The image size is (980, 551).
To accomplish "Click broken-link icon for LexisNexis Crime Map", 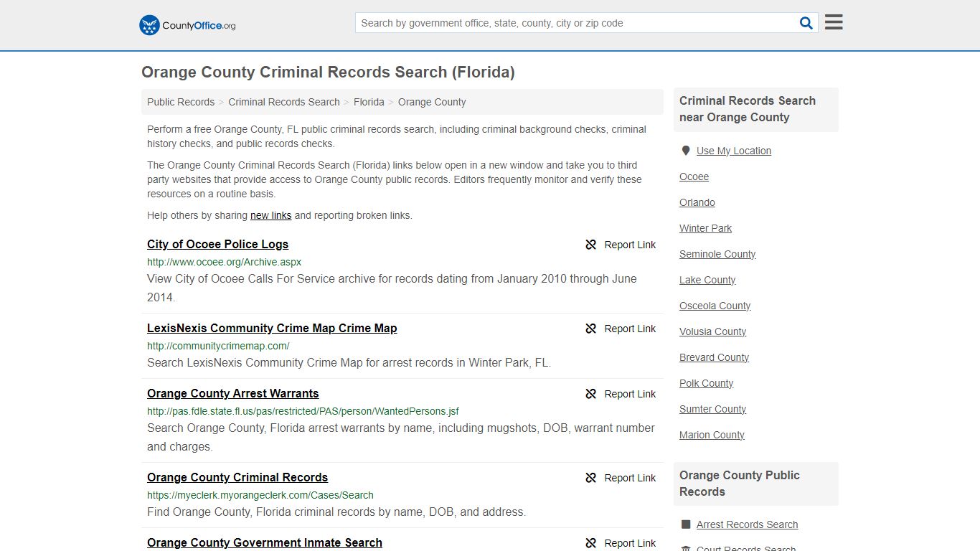I will point(590,329).
